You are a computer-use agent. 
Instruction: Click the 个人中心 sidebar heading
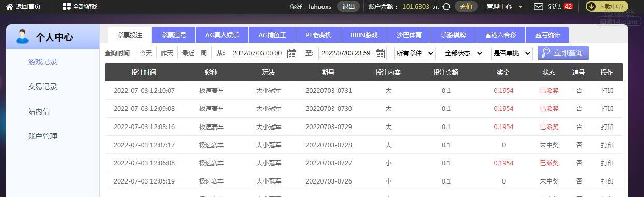point(54,37)
